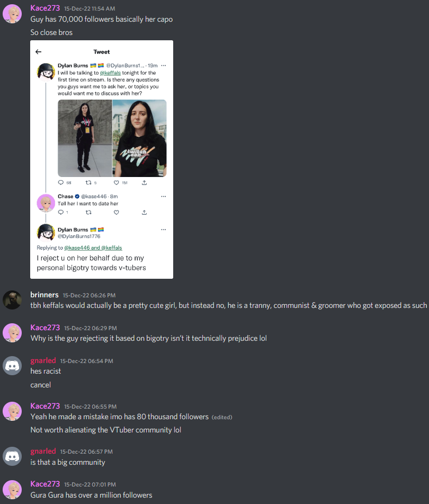This screenshot has height=504, width=429.
Task: Click the @keffals mention in tweet text
Action: 110,73
